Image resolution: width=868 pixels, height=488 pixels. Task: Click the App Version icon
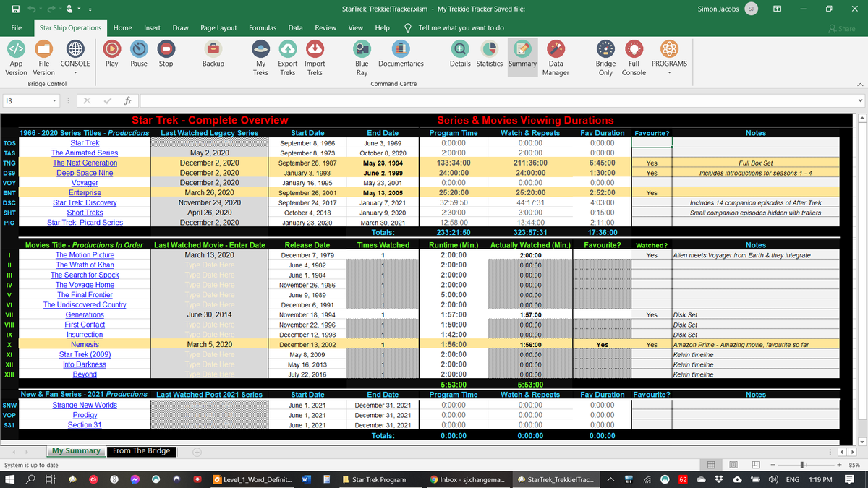click(x=16, y=49)
